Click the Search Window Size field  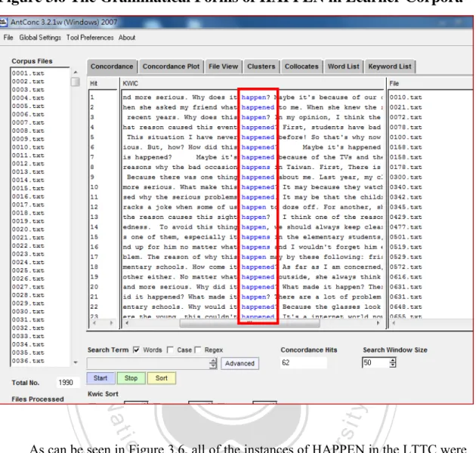coord(376,362)
